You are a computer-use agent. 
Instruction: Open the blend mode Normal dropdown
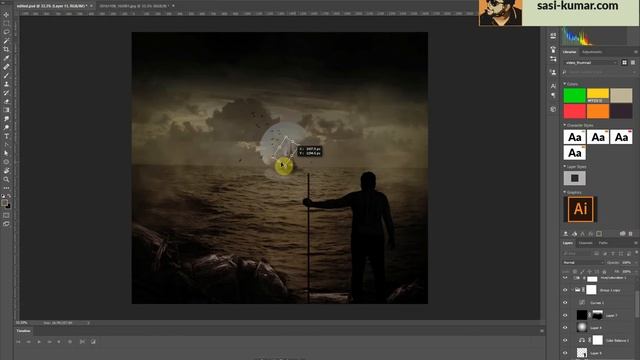pyautogui.click(x=582, y=262)
